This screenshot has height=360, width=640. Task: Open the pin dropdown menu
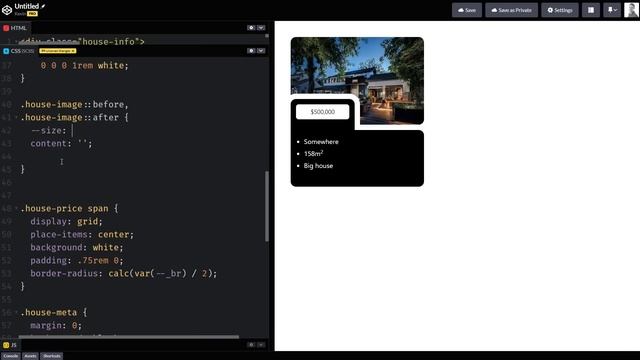coord(612,10)
